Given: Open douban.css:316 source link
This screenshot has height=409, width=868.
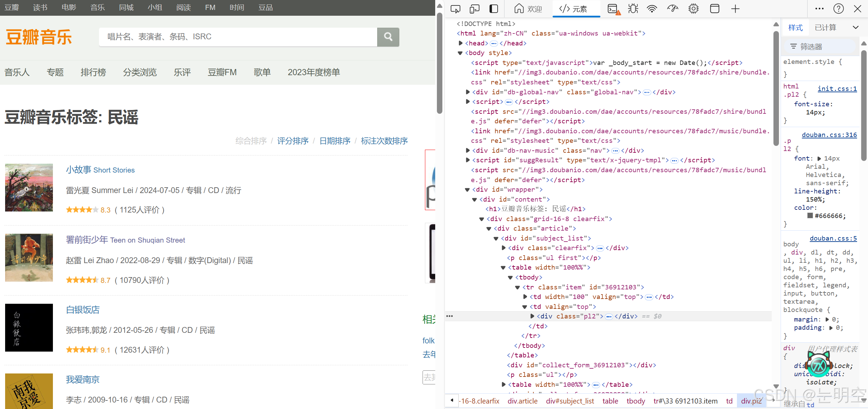Looking at the screenshot, I should (829, 135).
